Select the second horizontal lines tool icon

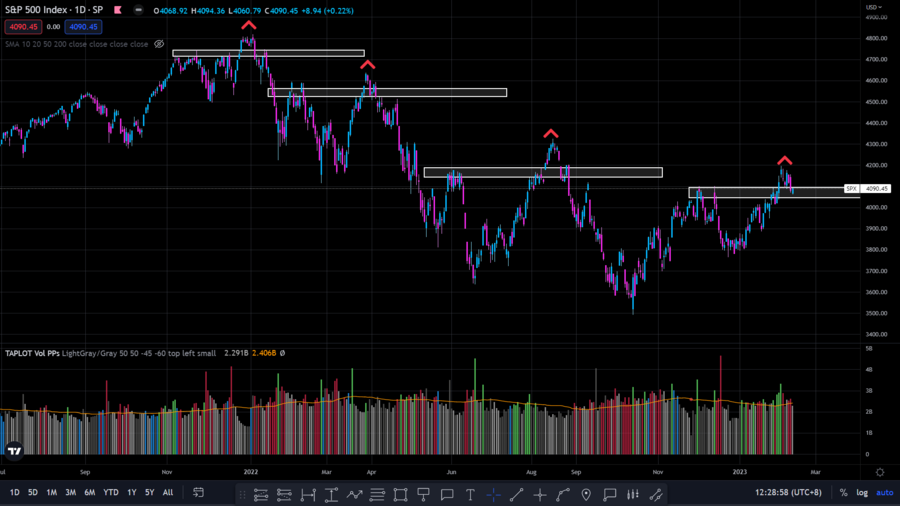pos(284,494)
